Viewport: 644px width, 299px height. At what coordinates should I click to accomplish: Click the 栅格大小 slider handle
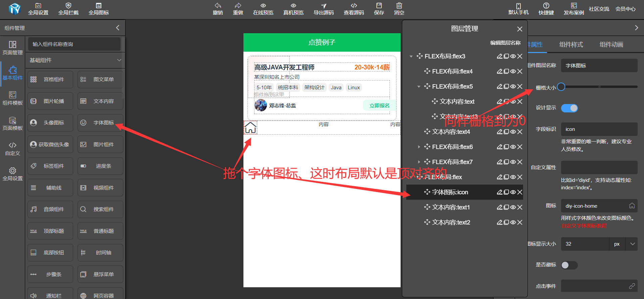561,87
